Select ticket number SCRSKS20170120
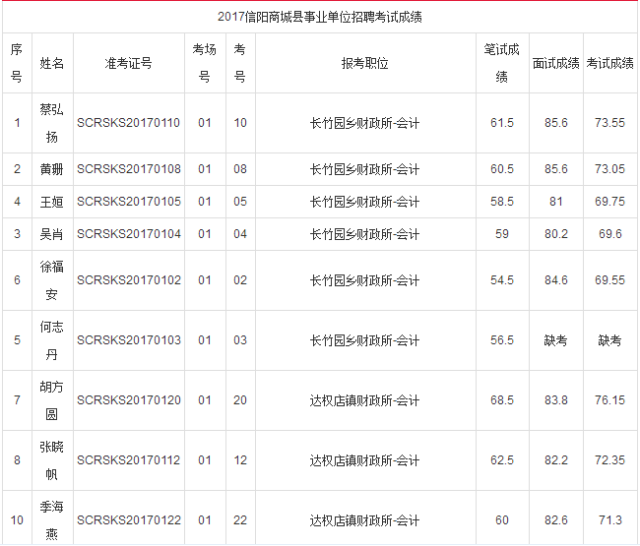 click(129, 400)
